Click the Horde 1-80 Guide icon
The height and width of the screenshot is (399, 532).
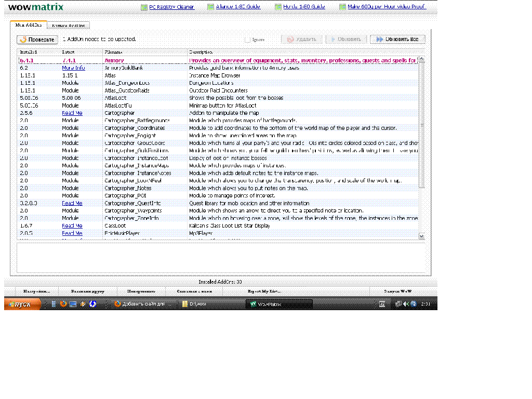click(278, 7)
